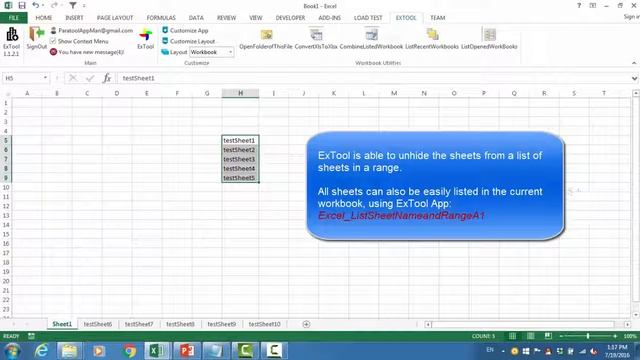
Task: Collapse the ribbon with the arrow
Action: click(x=634, y=63)
